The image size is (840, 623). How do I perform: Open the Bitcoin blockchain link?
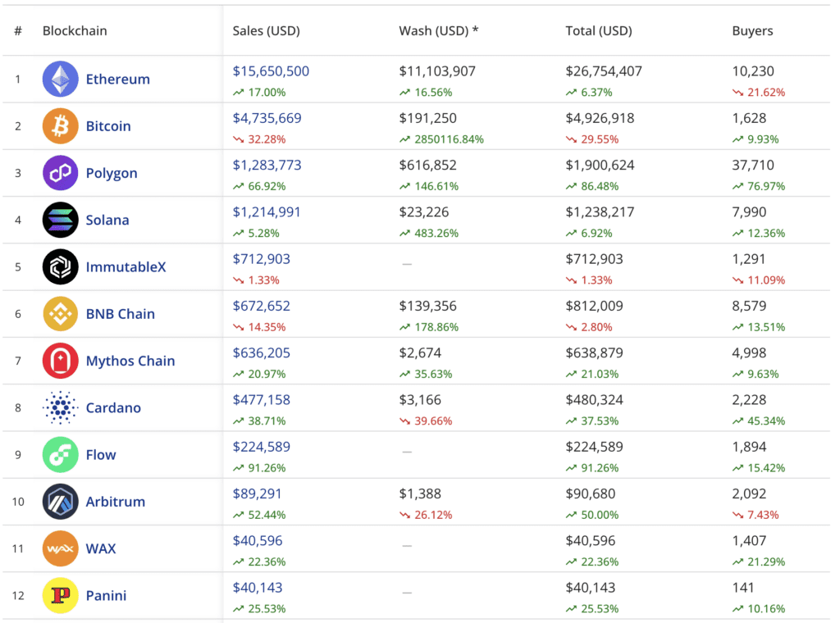[x=108, y=126]
